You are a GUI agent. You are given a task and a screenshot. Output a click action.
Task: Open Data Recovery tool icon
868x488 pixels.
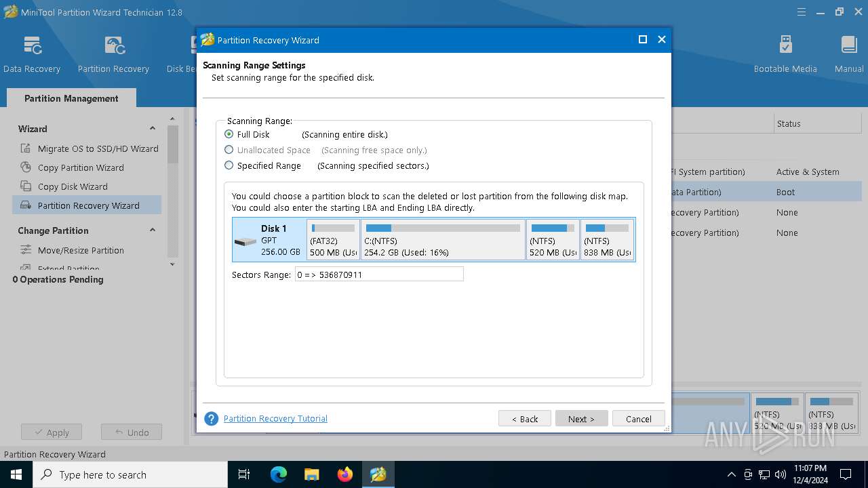32,46
